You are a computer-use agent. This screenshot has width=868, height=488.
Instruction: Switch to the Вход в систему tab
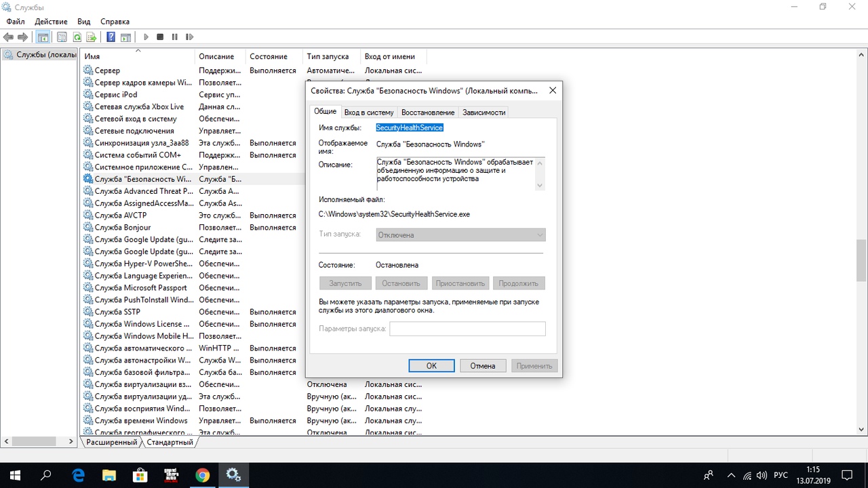(368, 113)
